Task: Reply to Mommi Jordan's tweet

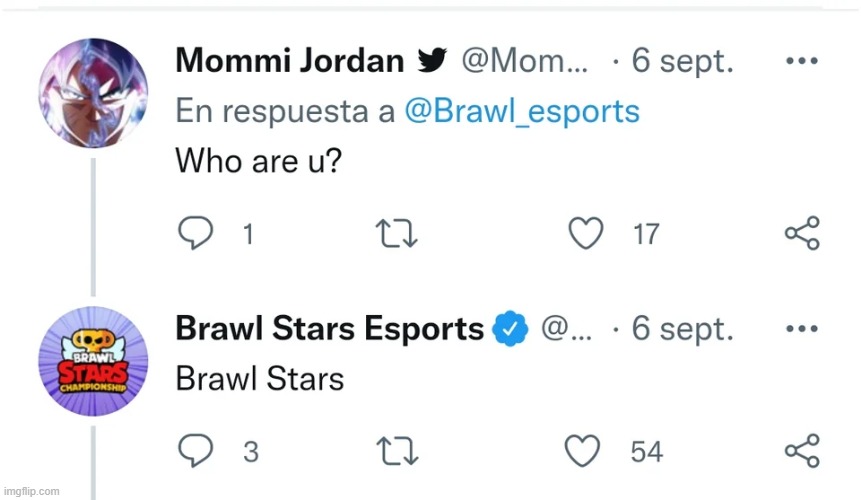Action: tap(195, 233)
